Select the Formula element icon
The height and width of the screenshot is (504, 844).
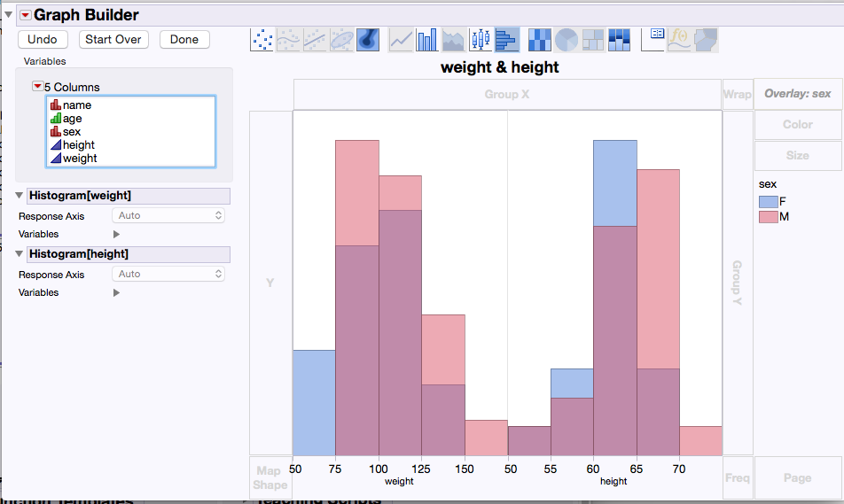tap(679, 40)
